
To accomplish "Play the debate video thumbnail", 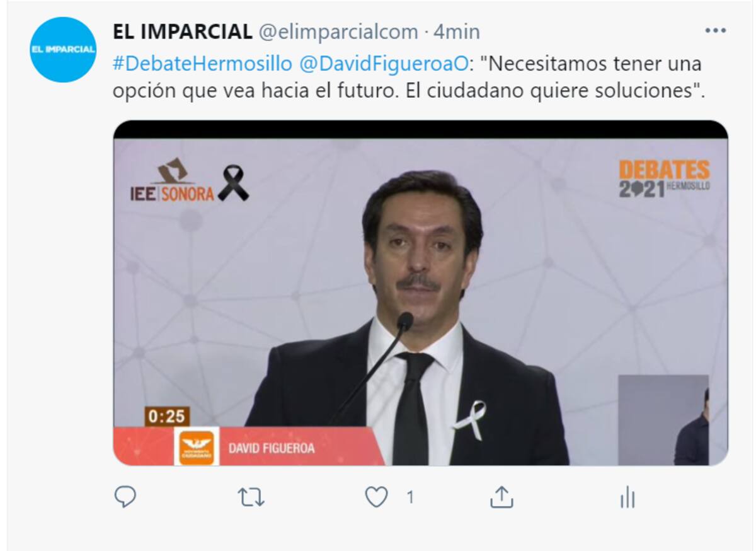I will pyautogui.click(x=420, y=293).
